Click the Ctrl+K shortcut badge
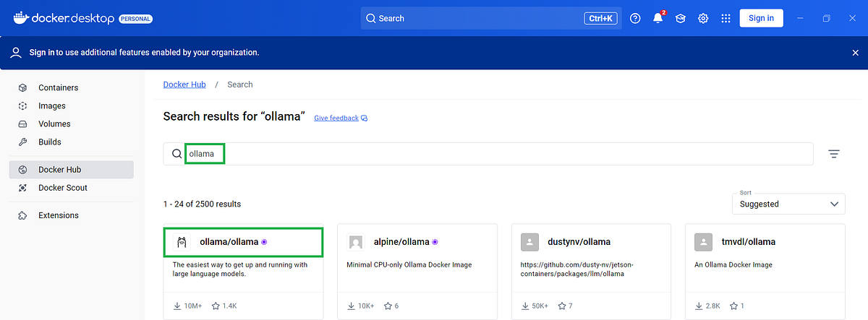This screenshot has width=868, height=320. tap(601, 18)
